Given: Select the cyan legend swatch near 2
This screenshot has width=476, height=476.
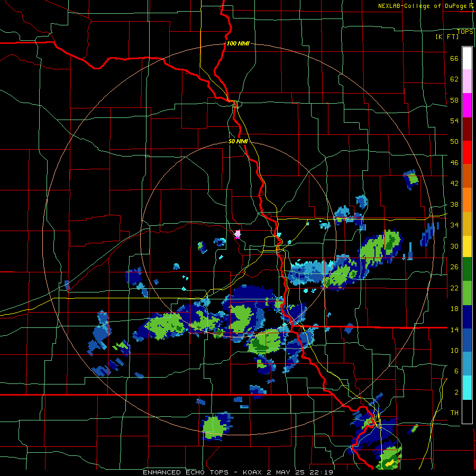Looking at the screenshot, I should click(x=467, y=388).
